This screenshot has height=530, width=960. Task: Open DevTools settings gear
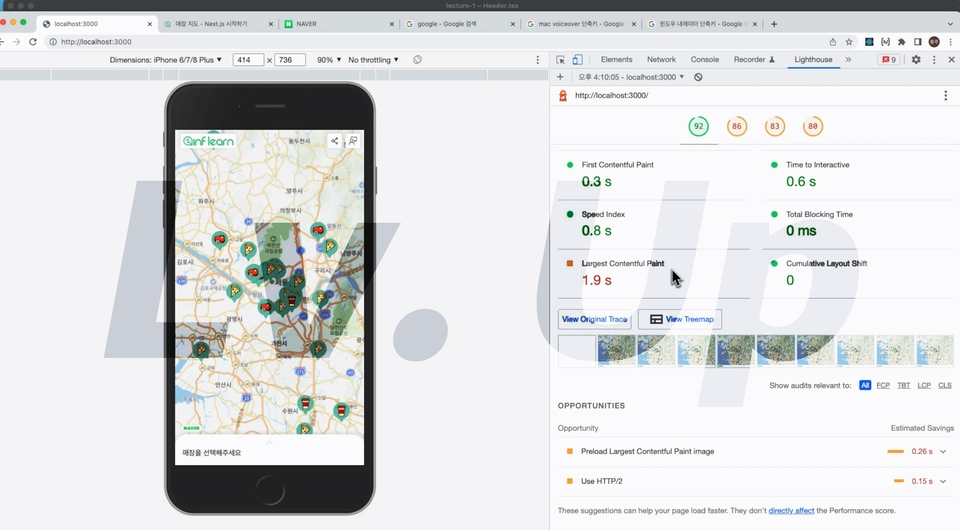click(x=916, y=60)
